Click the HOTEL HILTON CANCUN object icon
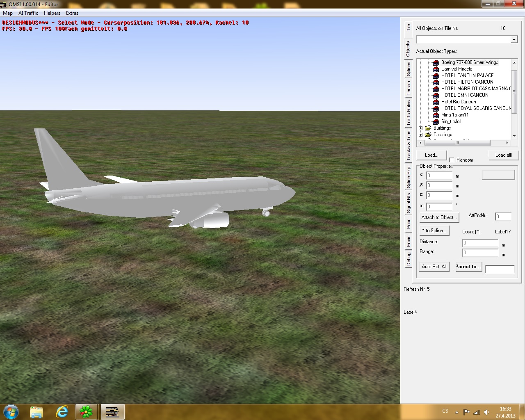Viewport: 525px width, 420px height. (436, 82)
